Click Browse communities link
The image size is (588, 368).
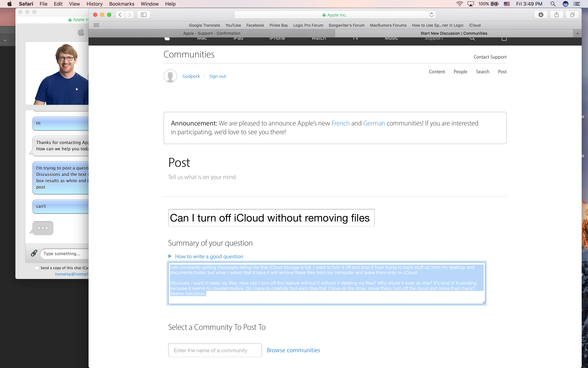(293, 350)
